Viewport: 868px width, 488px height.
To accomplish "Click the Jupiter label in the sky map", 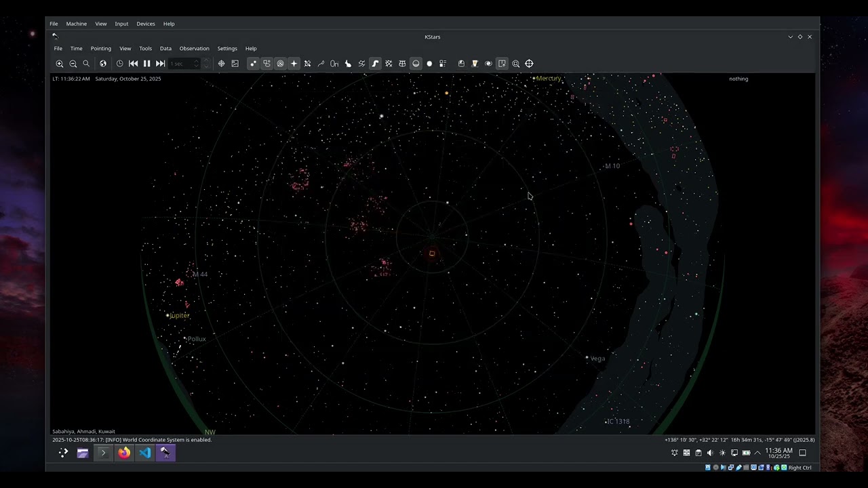I will tap(180, 316).
